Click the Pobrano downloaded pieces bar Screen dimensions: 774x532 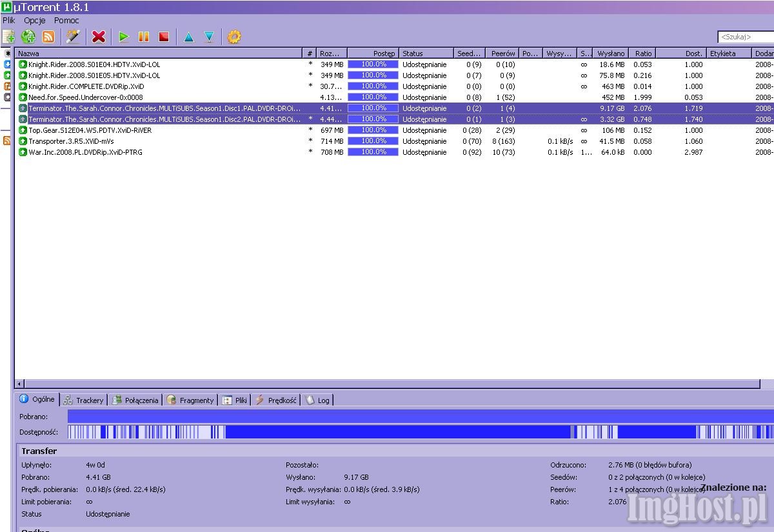point(421,417)
